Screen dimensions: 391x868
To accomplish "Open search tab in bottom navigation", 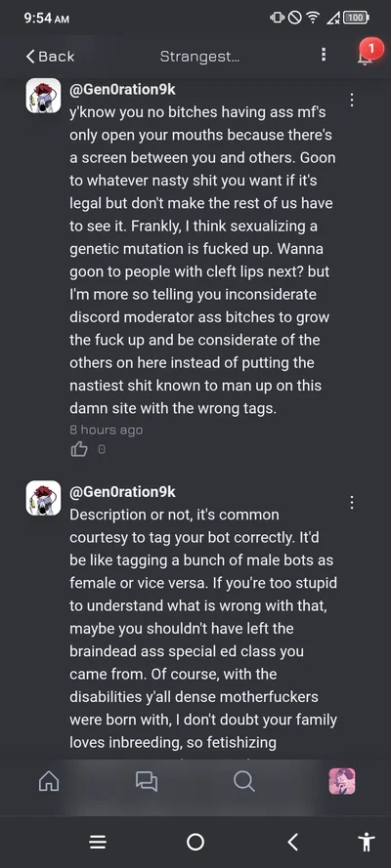I will click(x=243, y=781).
